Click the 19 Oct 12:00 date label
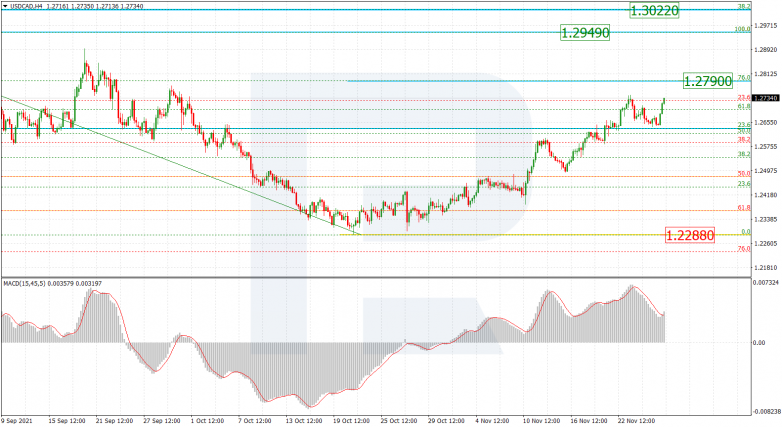 tap(352, 421)
